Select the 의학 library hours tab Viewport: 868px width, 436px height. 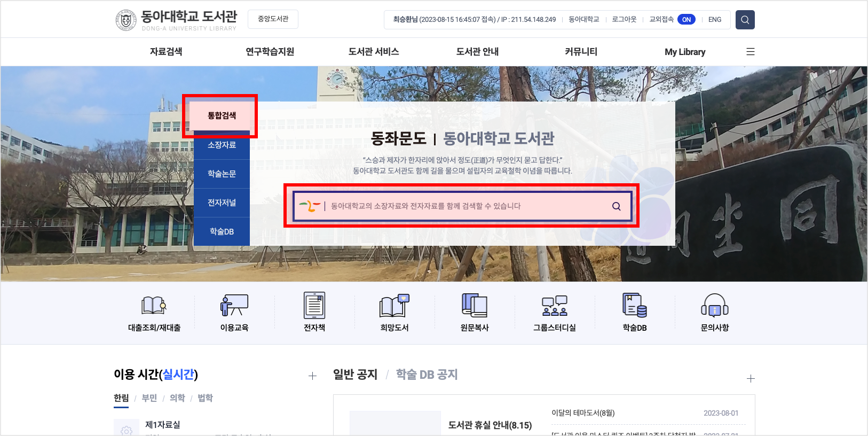[x=177, y=398]
